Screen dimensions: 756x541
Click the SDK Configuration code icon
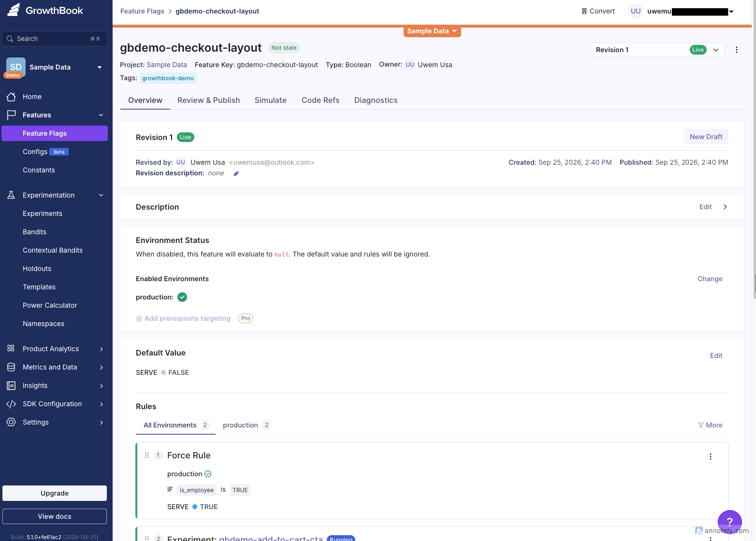click(x=11, y=404)
